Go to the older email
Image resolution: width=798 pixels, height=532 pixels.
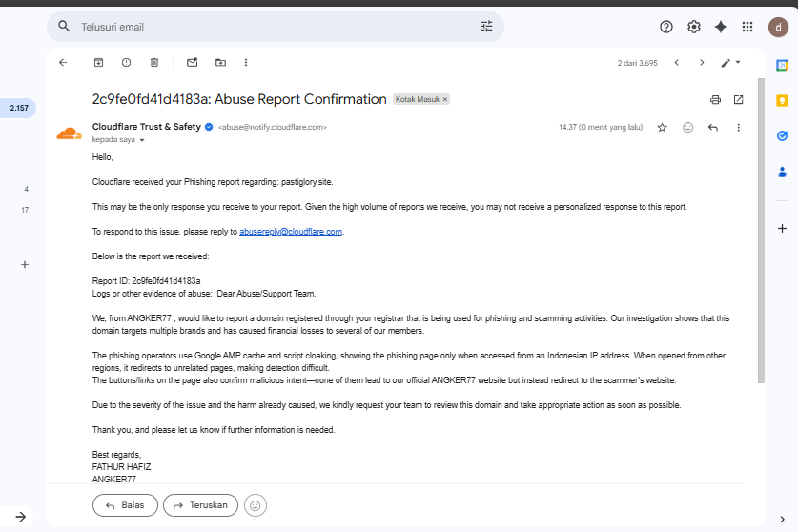tap(702, 63)
